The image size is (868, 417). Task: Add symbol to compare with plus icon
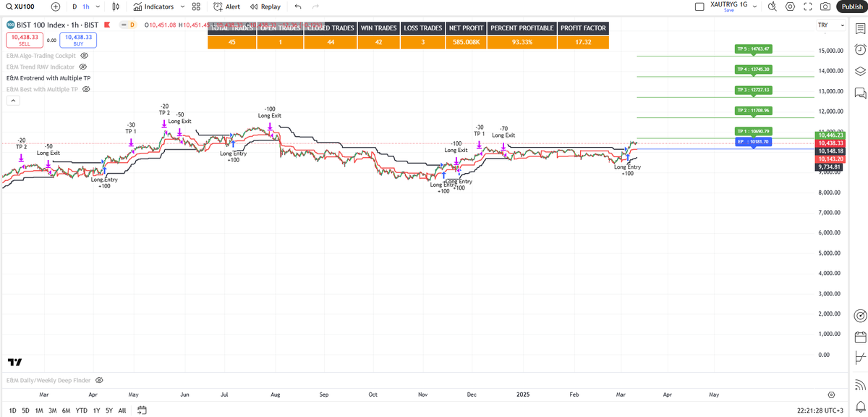[x=56, y=7]
